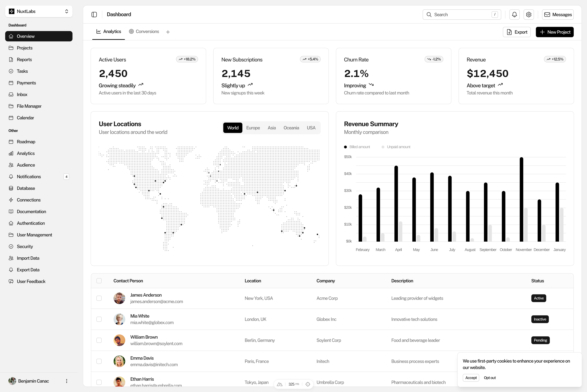The height and width of the screenshot is (392, 587).
Task: Check the select-all checkbox in table header
Action: 99,281
